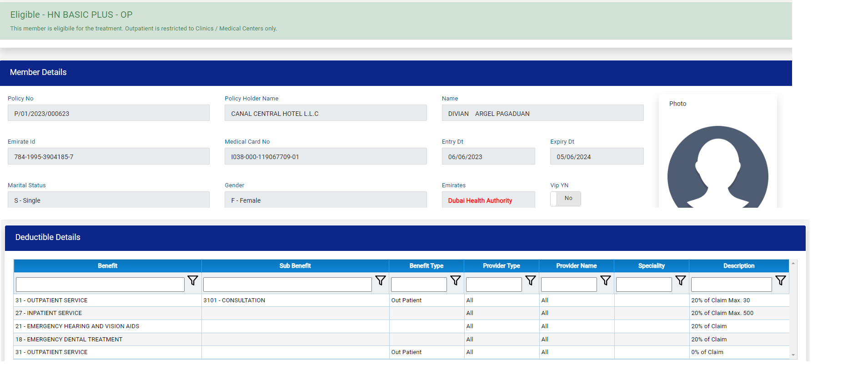The image size is (868, 390).
Task: Sort by the Description column header
Action: (739, 266)
